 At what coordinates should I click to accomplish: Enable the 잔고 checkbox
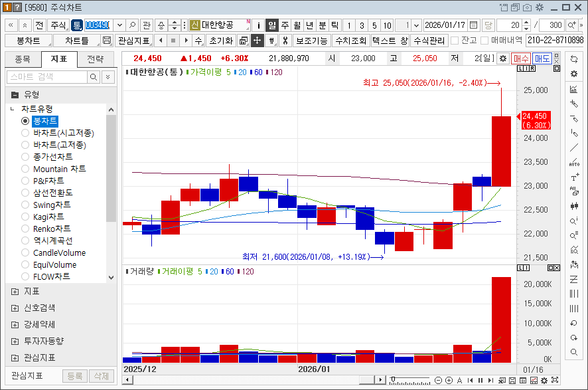point(455,41)
